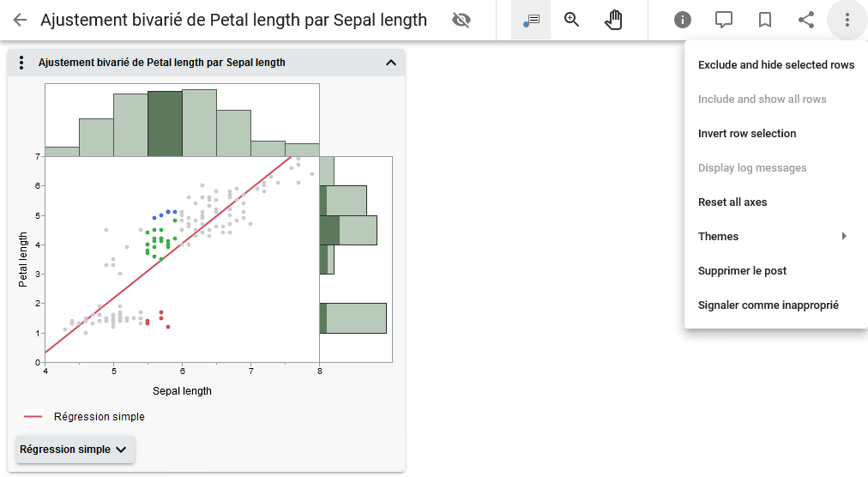Select Invert row selection

747,134
